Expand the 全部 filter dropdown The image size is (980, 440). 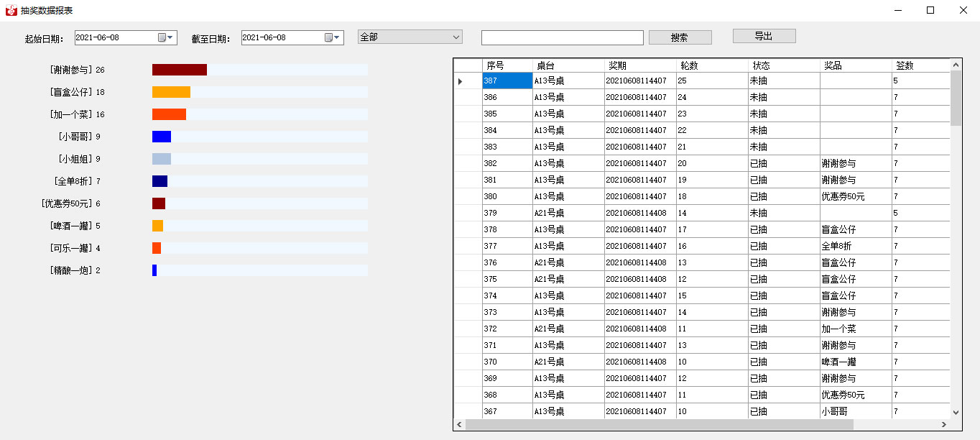[x=456, y=37]
